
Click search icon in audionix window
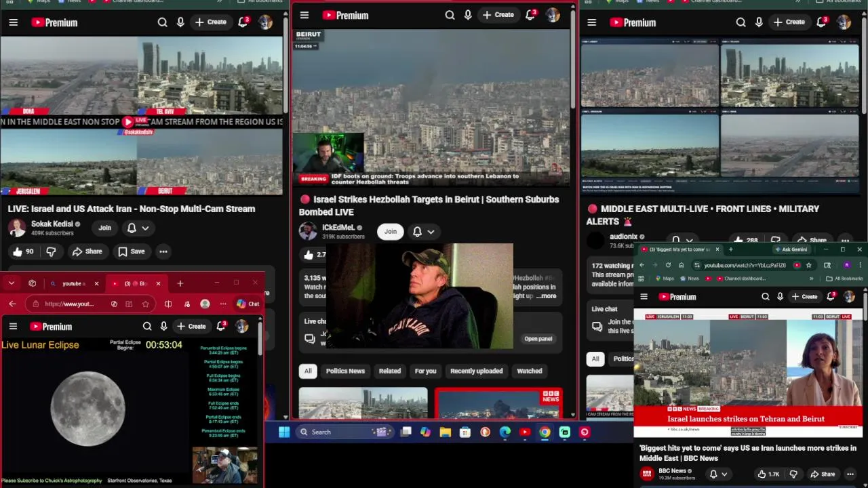point(741,22)
